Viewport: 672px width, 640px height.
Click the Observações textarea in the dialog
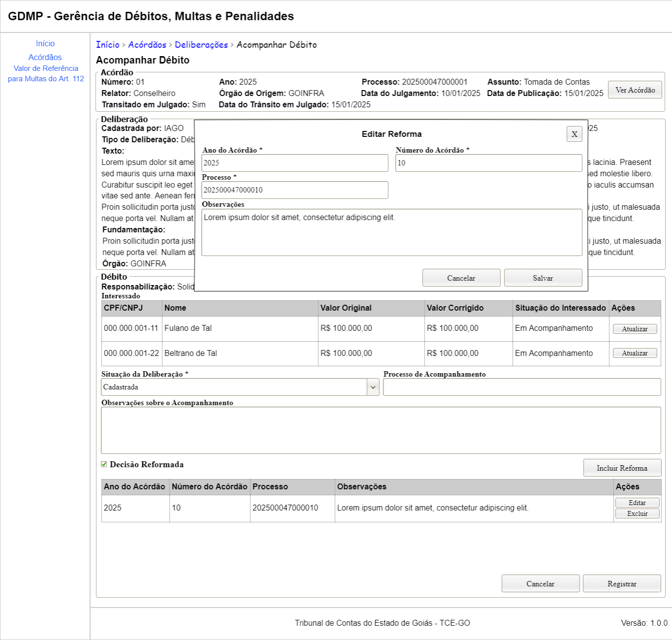coord(392,232)
